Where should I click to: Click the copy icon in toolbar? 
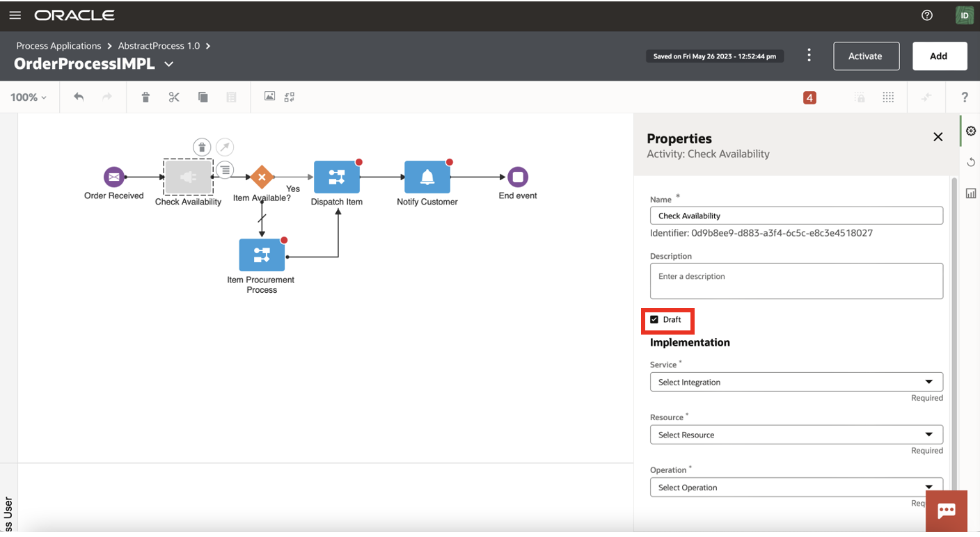pos(203,97)
